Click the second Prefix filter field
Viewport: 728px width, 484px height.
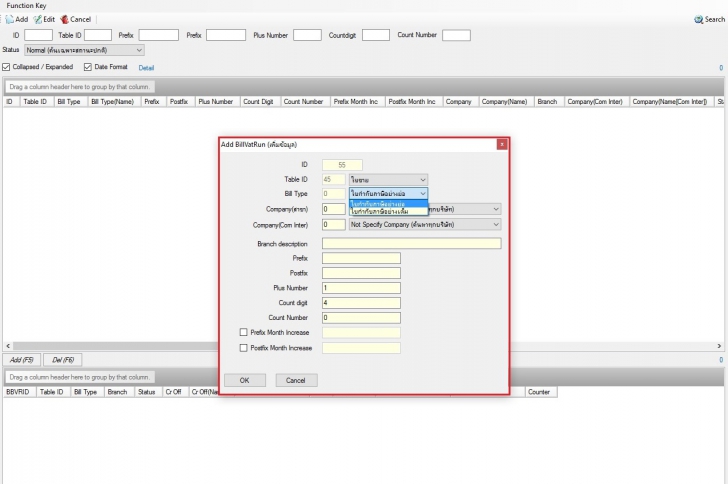(x=226, y=35)
